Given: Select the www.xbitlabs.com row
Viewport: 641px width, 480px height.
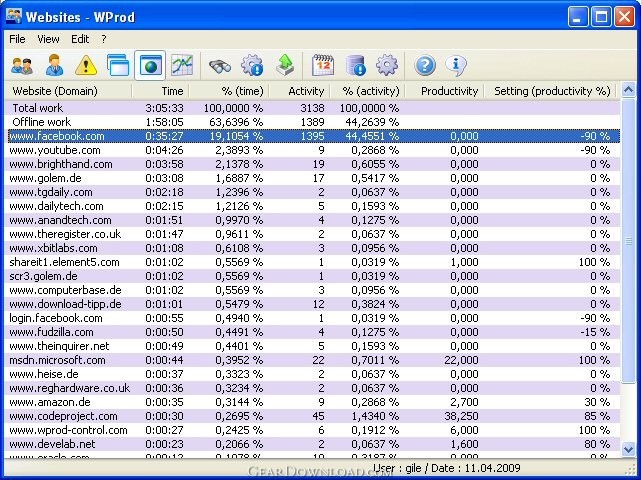Looking at the screenshot, I should 313,248.
